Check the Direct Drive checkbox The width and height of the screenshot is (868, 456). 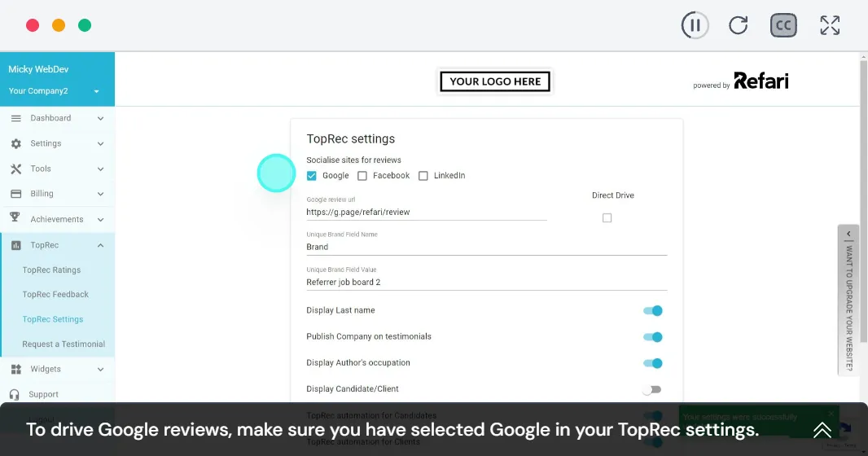tap(607, 218)
